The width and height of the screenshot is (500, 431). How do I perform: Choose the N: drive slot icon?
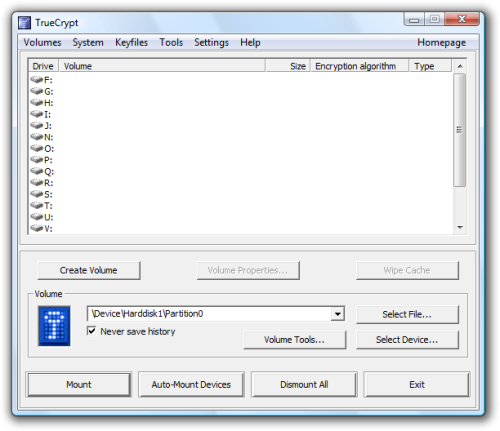pyautogui.click(x=36, y=137)
